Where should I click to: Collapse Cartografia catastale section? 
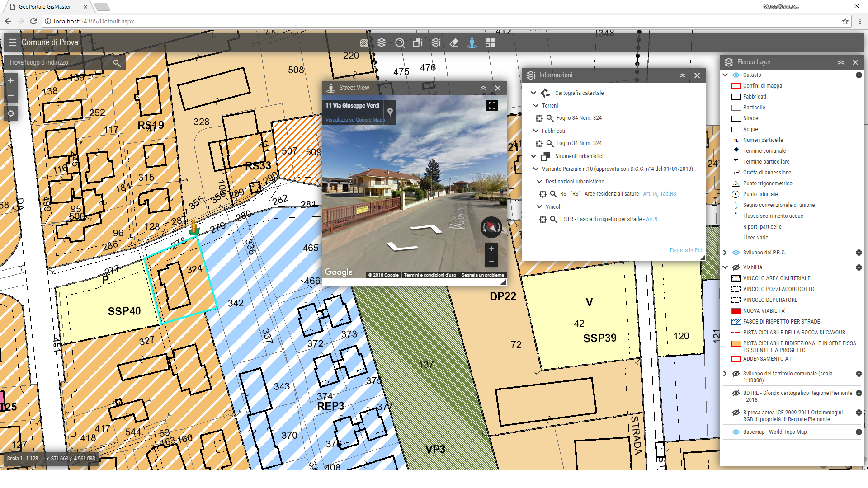533,93
